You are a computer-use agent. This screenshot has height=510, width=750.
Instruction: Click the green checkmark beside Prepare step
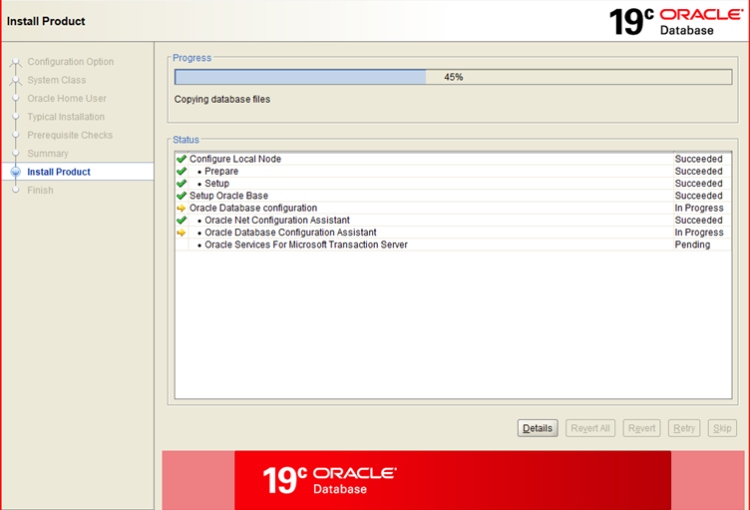point(181,171)
